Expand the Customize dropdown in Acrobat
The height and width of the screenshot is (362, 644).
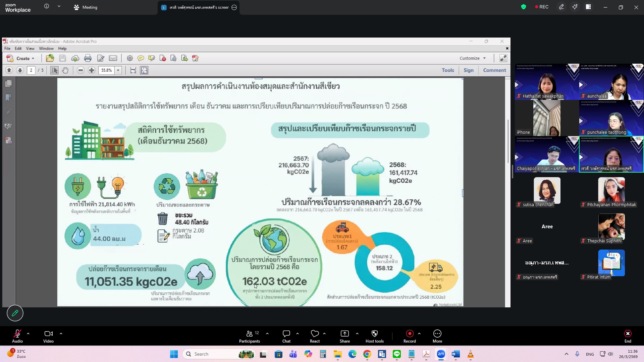473,58
